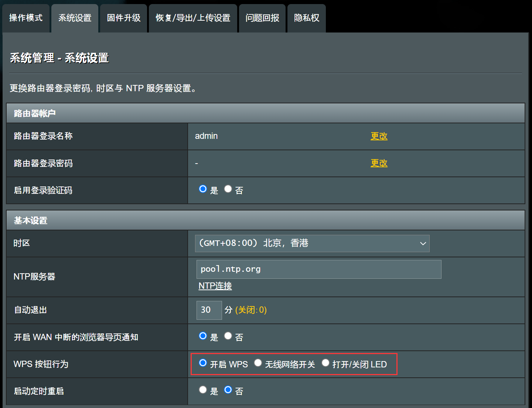Screen dimensions: 532x408
Task: Choose 无线网络开关 for WPS button
Action: click(258, 363)
